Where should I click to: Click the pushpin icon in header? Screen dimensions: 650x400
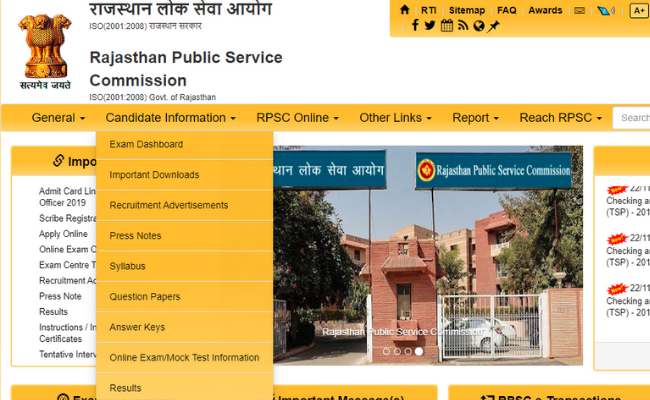click(494, 26)
